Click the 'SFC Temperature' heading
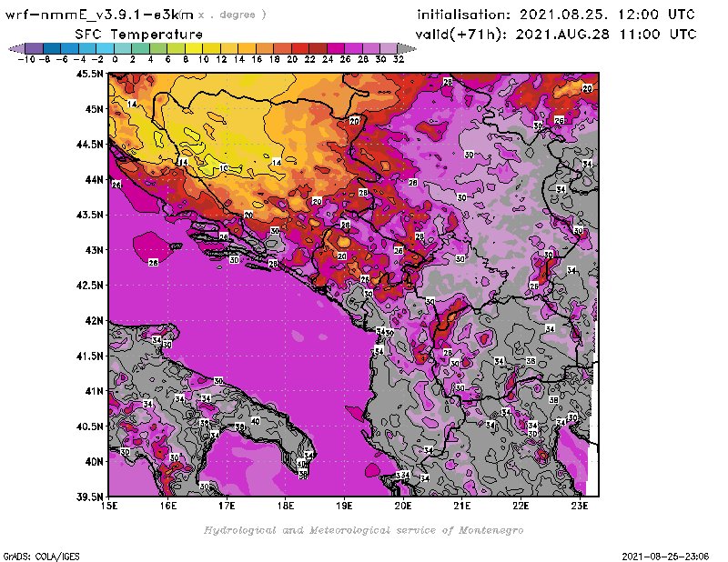 pos(139,35)
